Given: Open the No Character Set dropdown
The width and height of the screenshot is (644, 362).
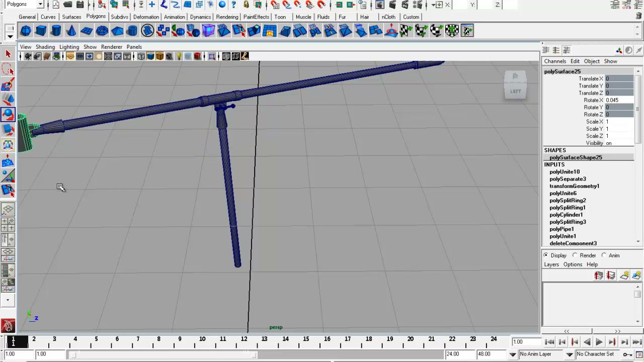Looking at the screenshot, I should pos(598,354).
